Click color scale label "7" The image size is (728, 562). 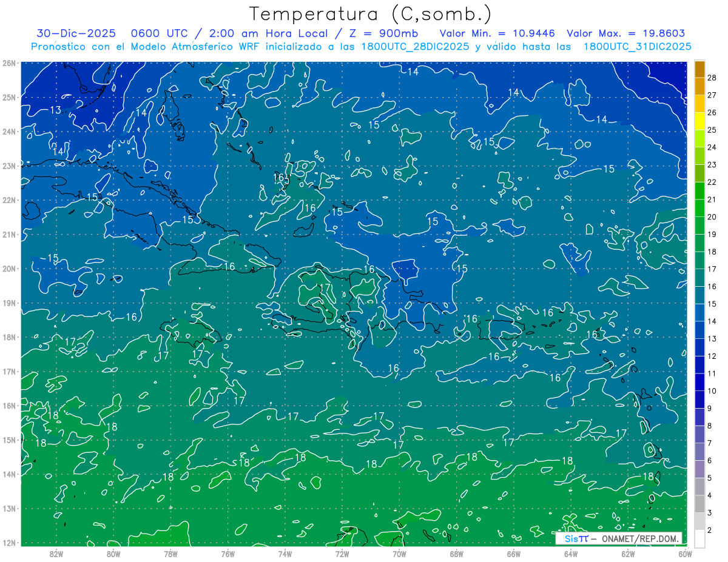coord(710,443)
